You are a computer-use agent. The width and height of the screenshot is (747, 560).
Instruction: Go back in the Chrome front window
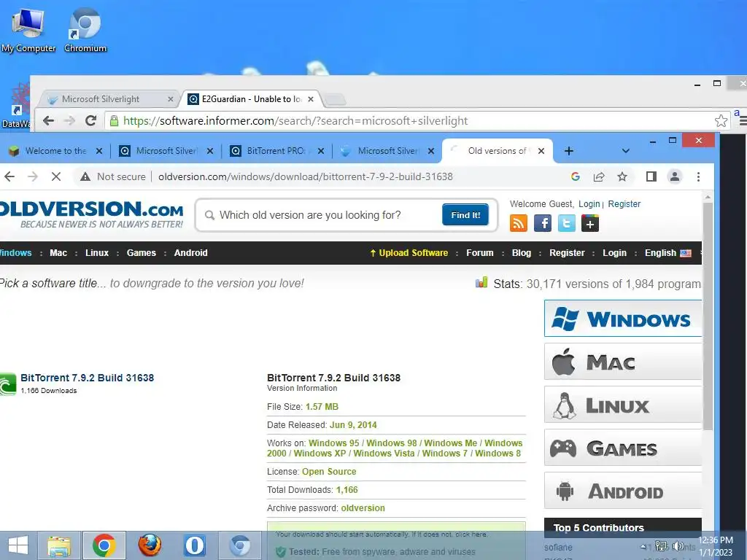click(9, 176)
